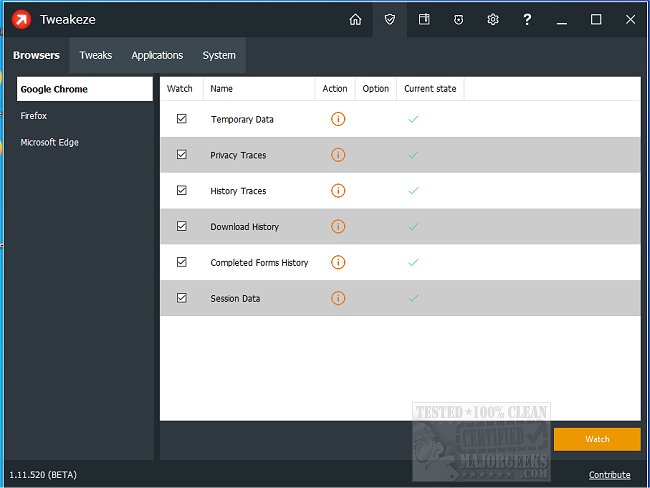Open the help question mark icon
650x488 pixels.
527,19
